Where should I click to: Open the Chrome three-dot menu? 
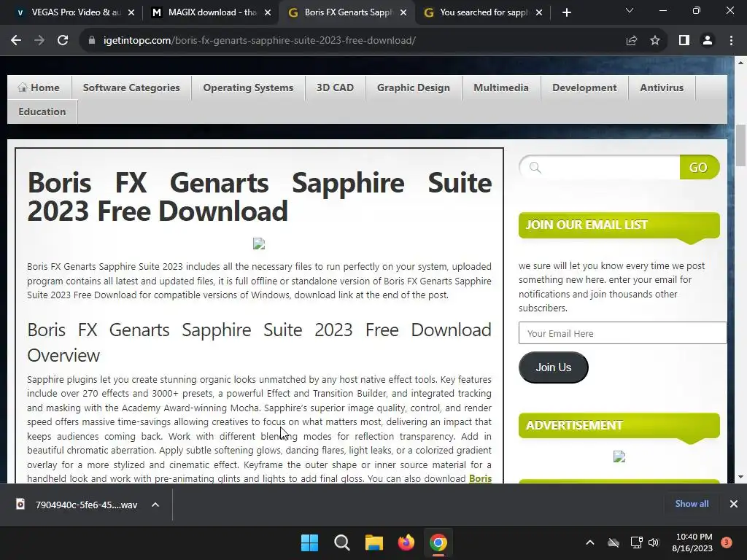click(731, 41)
